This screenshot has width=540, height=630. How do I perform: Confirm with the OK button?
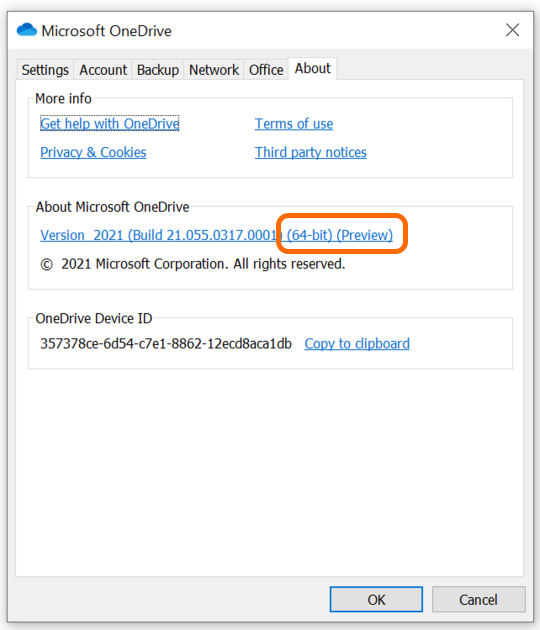[376, 599]
